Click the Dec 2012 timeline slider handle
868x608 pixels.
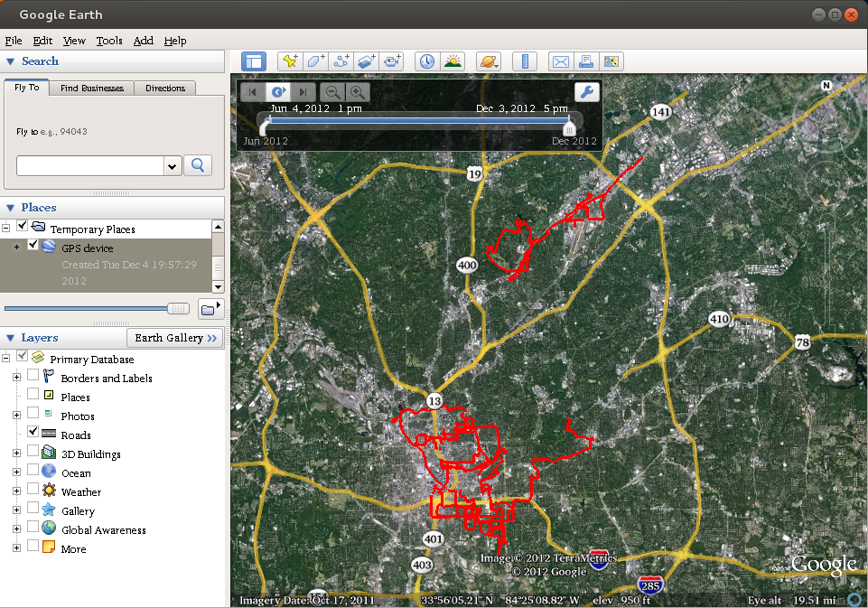(x=569, y=129)
